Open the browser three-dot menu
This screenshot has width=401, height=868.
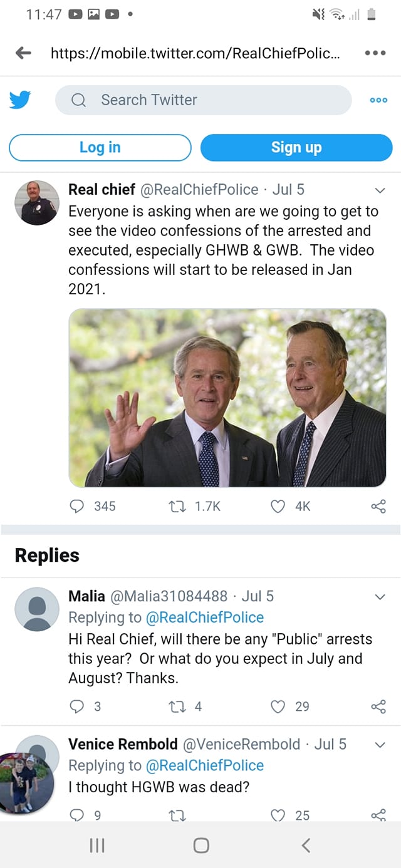coord(375,53)
